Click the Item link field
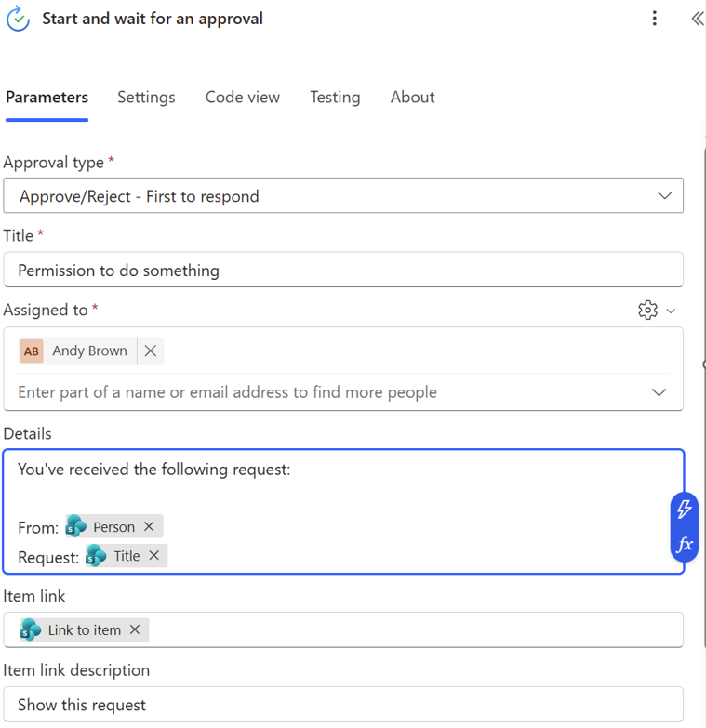Image resolution: width=706 pixels, height=728 pixels. point(343,630)
